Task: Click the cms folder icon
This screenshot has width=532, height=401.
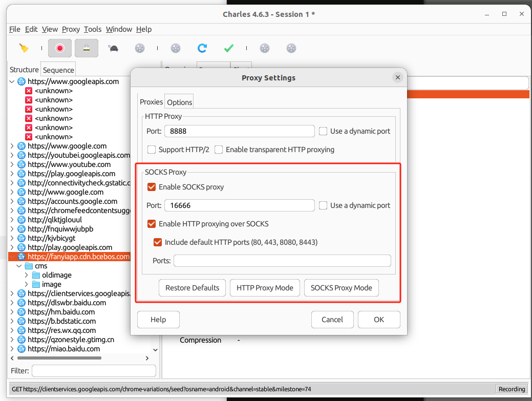Action: [29, 266]
